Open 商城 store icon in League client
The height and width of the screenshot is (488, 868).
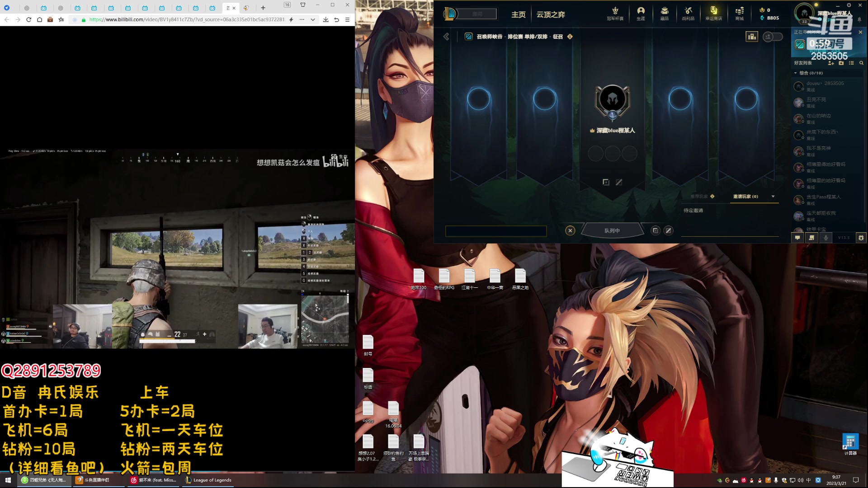tap(739, 13)
